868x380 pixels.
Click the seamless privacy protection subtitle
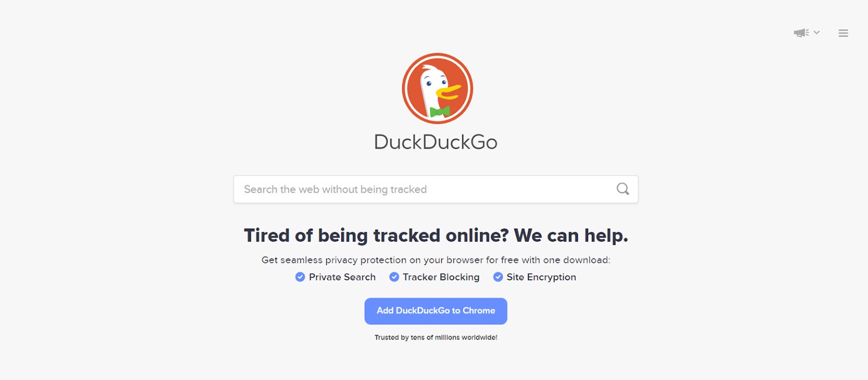tap(436, 260)
